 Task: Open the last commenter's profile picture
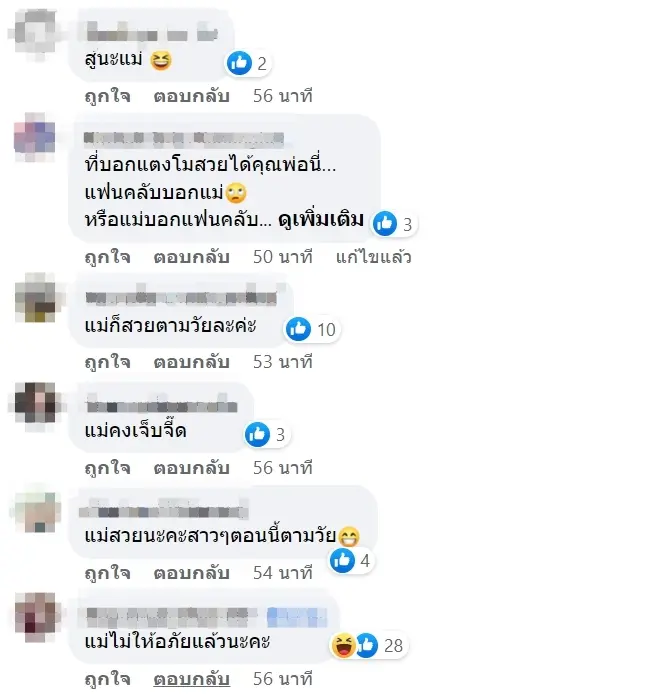coord(35,617)
